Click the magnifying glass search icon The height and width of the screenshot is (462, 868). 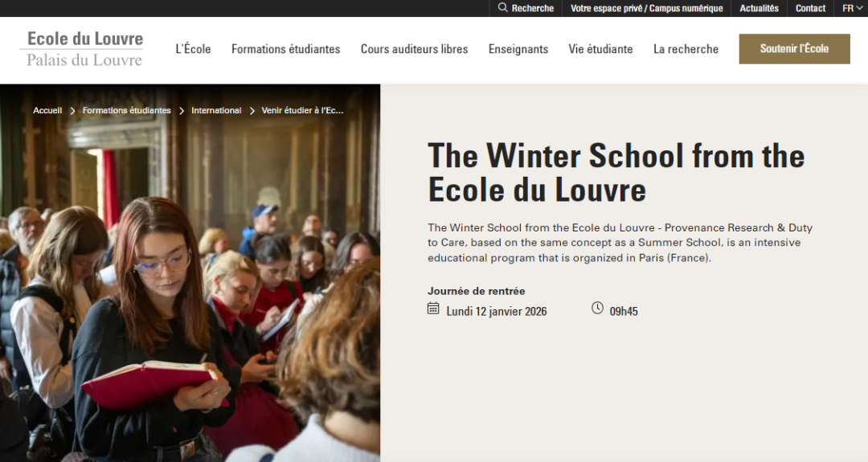click(502, 8)
